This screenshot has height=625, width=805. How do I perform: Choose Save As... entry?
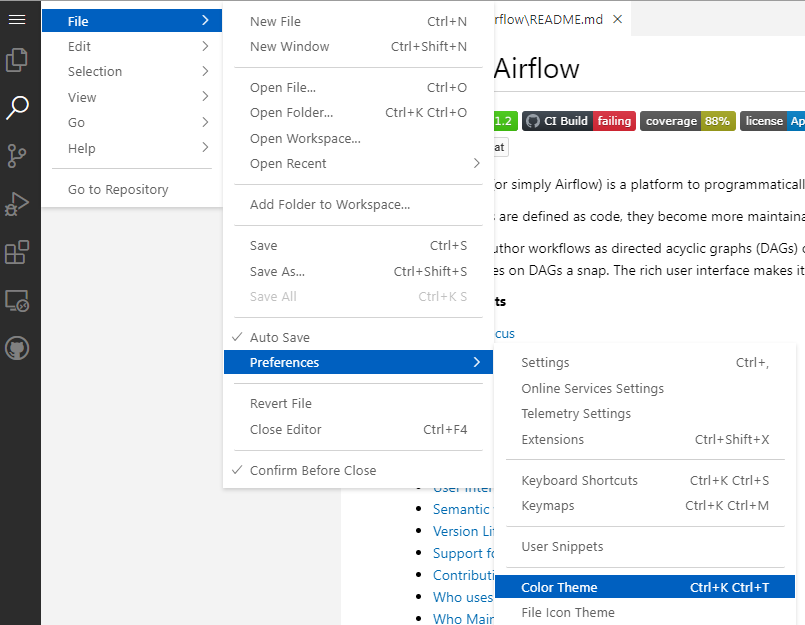click(x=358, y=271)
